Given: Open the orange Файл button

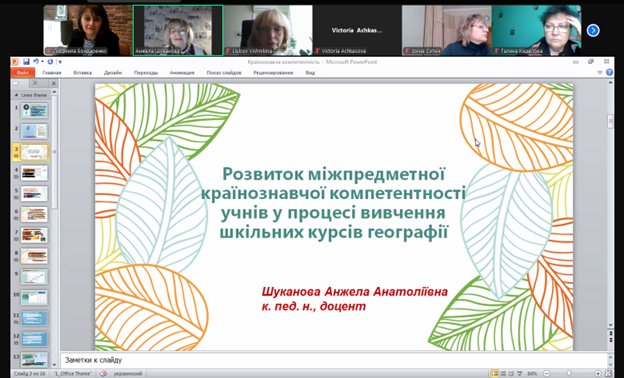Looking at the screenshot, I should (23, 73).
